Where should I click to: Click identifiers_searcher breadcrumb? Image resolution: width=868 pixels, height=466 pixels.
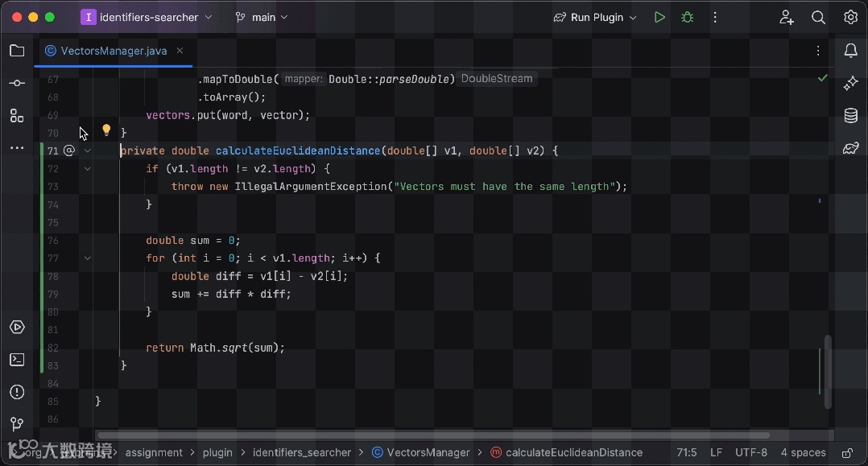tap(302, 452)
